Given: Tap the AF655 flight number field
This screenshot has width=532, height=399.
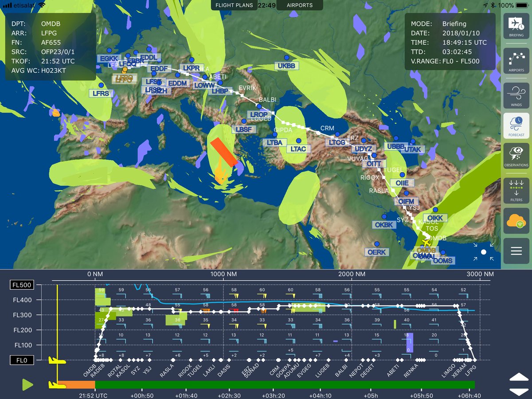Looking at the screenshot, I should click(x=51, y=43).
